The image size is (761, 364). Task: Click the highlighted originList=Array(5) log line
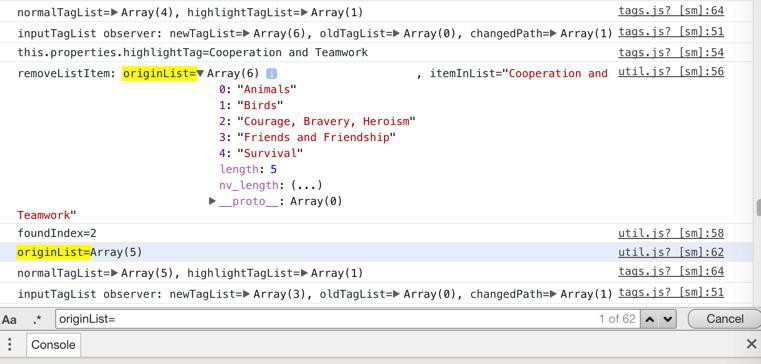80,252
